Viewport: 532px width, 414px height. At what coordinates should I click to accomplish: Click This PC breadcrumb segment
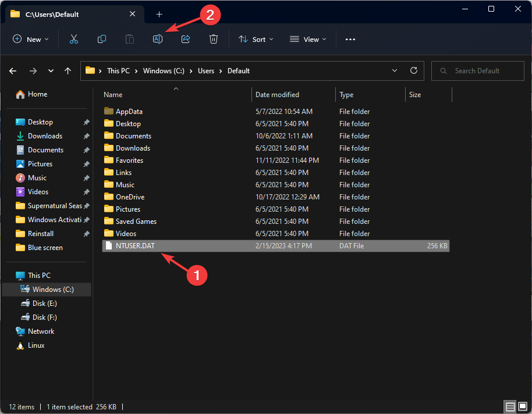pyautogui.click(x=118, y=71)
